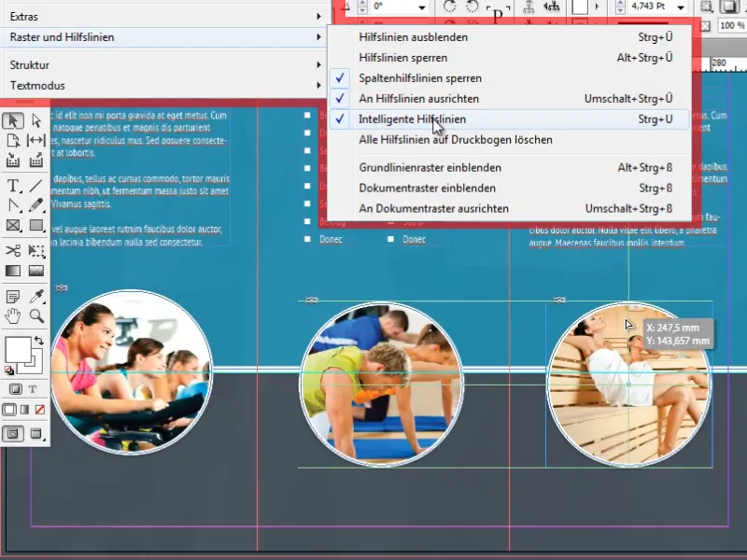Open the Struktur menu item

tap(164, 65)
